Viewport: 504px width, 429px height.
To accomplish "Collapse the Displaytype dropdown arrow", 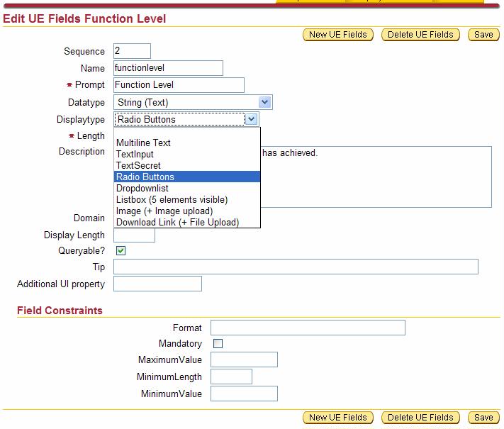I will point(252,119).
